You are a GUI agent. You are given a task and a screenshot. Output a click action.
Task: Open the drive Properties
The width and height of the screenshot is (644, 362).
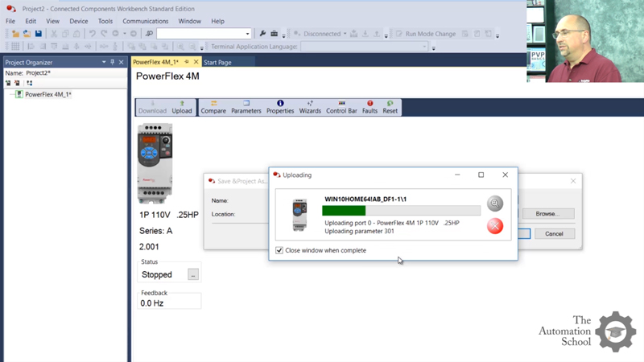point(280,107)
